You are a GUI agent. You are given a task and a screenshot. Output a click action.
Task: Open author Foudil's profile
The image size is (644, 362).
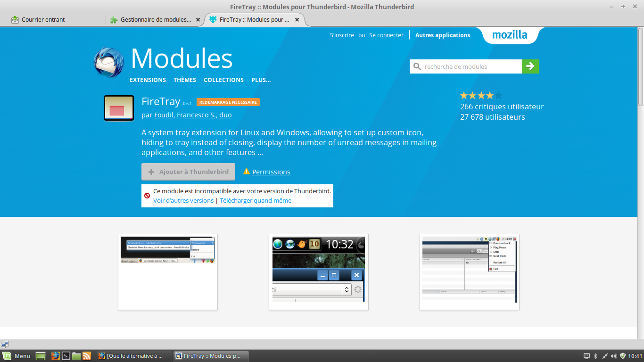[164, 115]
